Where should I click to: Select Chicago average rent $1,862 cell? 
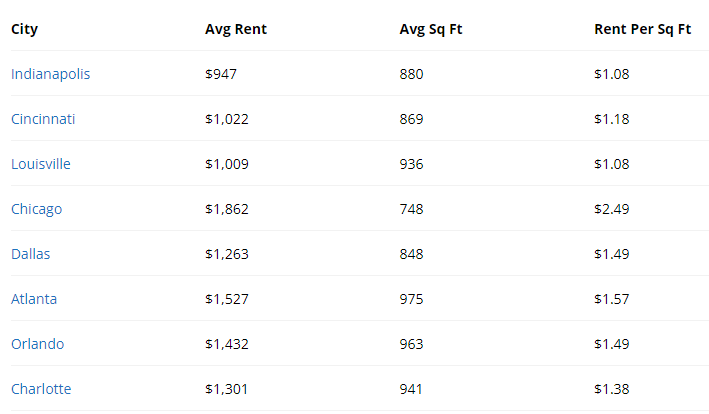coord(227,209)
